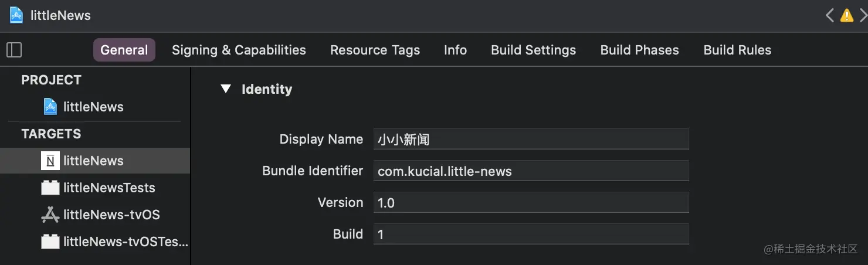Click the yellow warning triangle icon
This screenshot has height=265, width=868.
tap(846, 15)
